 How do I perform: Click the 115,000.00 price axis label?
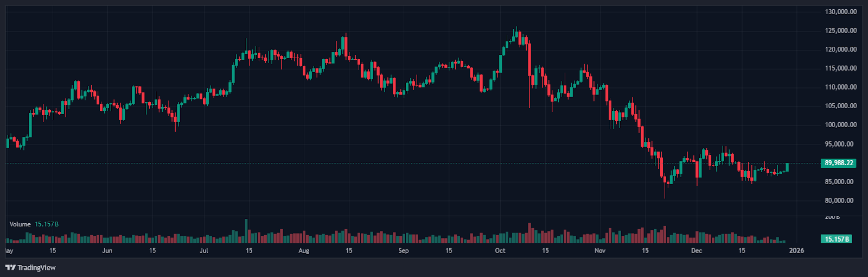tap(841, 68)
